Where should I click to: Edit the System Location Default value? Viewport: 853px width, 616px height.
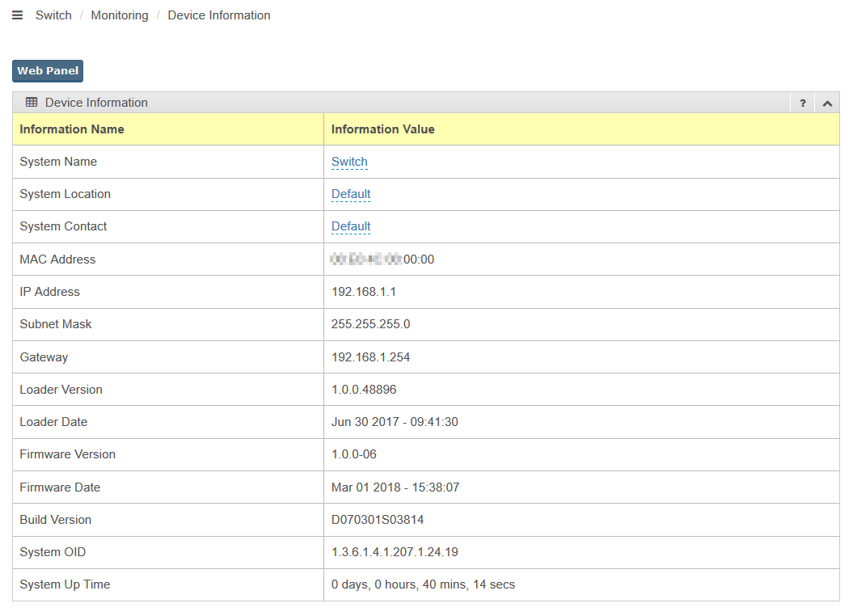pyautogui.click(x=351, y=194)
